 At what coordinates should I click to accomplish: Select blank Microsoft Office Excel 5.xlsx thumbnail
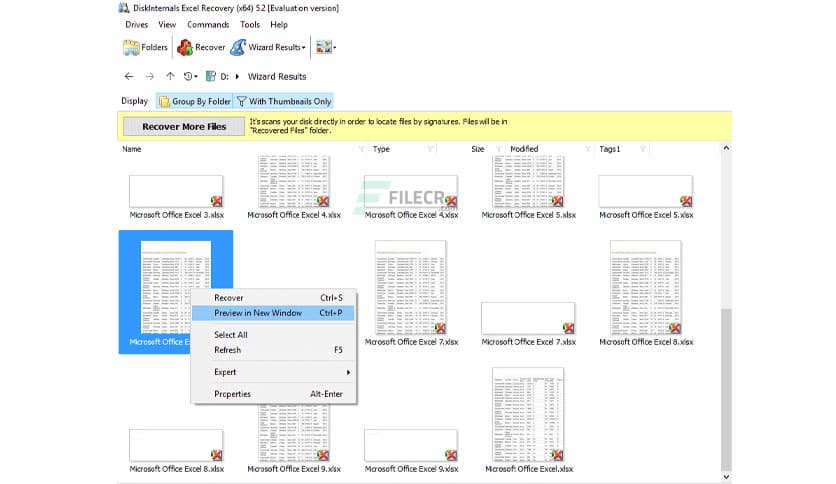pyautogui.click(x=646, y=192)
